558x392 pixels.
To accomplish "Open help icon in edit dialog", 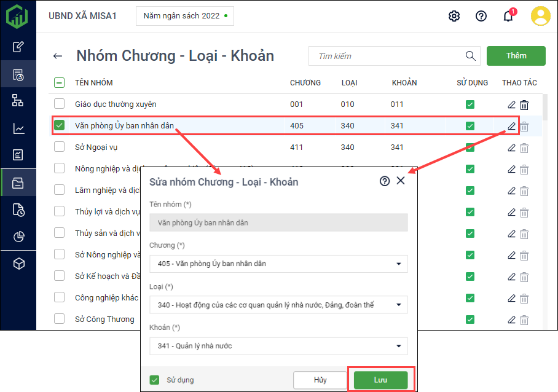I will pyautogui.click(x=385, y=181).
